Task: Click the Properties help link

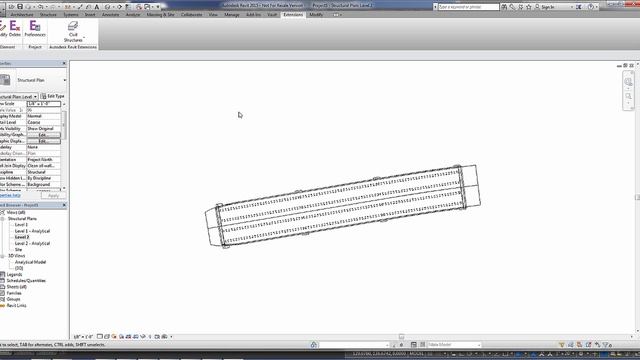Action: pyautogui.click(x=10, y=196)
